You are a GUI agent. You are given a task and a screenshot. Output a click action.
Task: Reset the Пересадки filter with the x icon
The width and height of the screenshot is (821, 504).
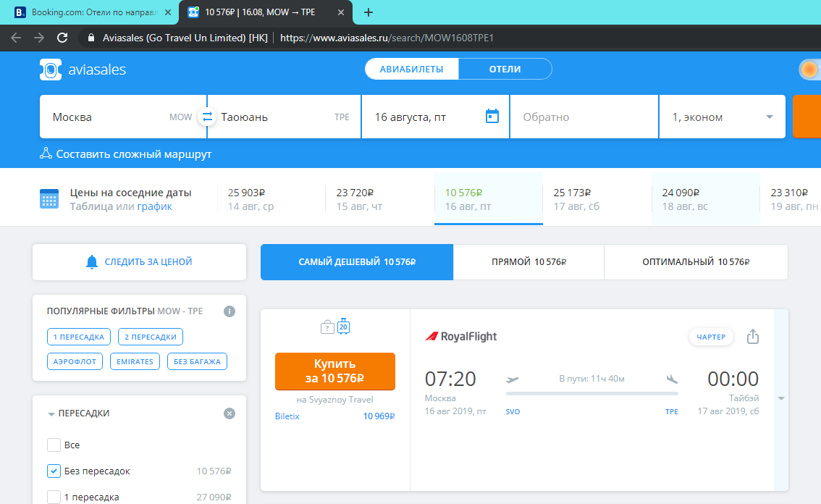click(230, 413)
